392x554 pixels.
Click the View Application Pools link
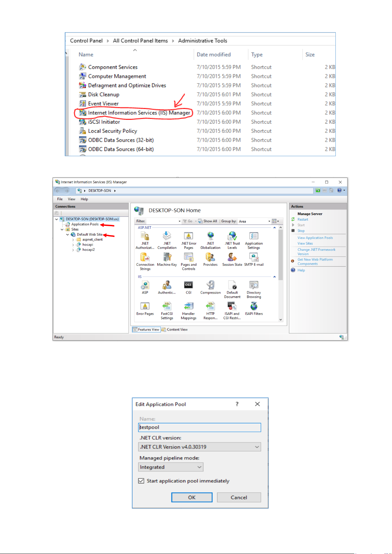click(315, 238)
